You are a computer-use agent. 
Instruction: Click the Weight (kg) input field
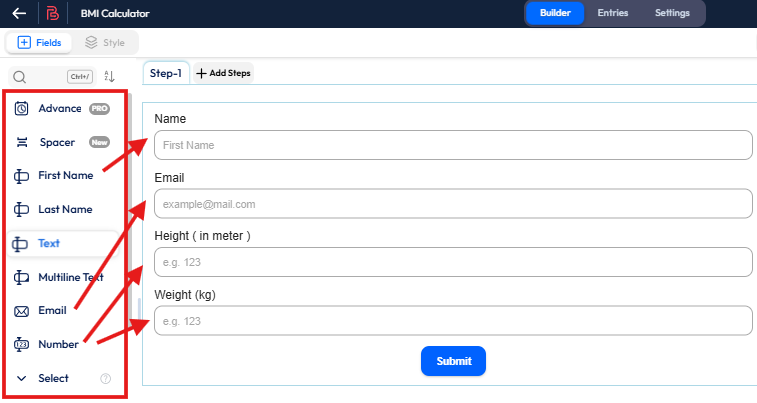tap(452, 321)
